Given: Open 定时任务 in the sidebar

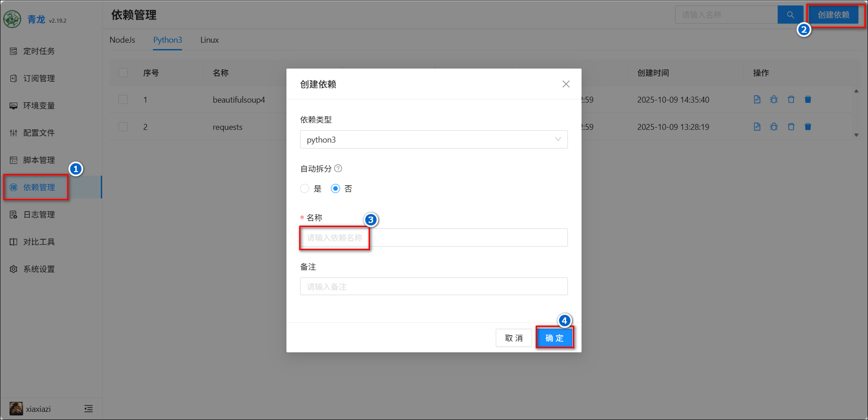Looking at the screenshot, I should pos(39,51).
